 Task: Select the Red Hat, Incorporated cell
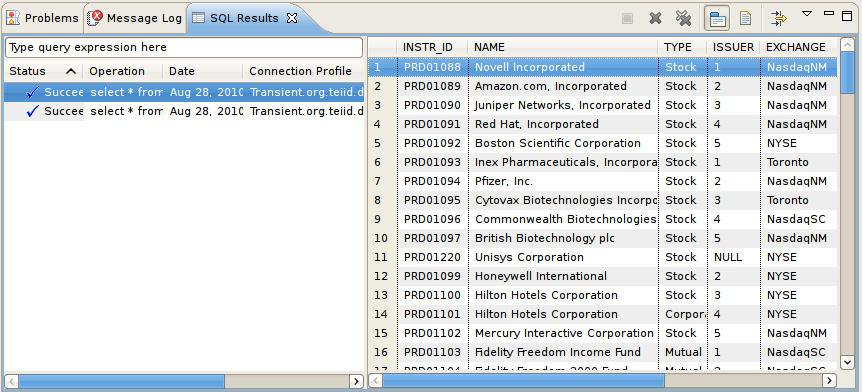coord(563,124)
